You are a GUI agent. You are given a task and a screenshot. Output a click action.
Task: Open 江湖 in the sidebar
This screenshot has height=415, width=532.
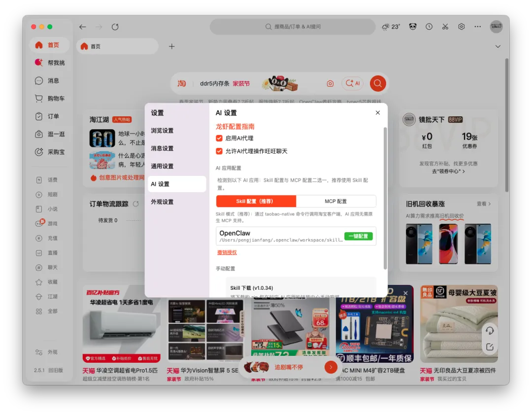pyautogui.click(x=47, y=297)
